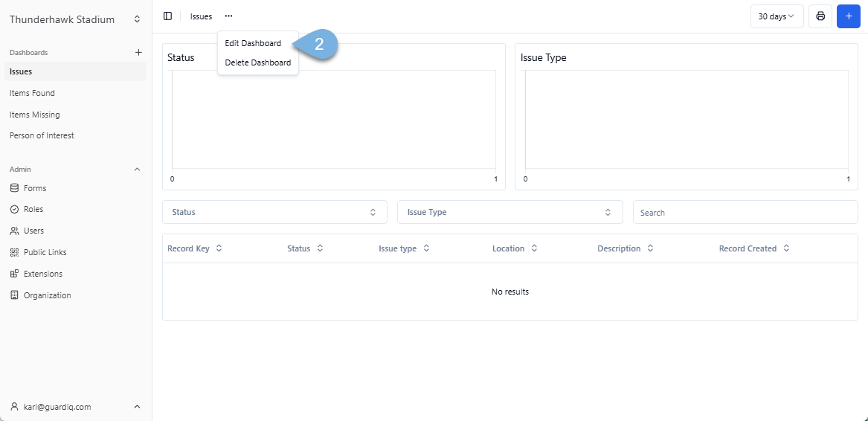The width and height of the screenshot is (868, 421).
Task: Choose Delete Dashboard menu entry
Action: [x=258, y=62]
